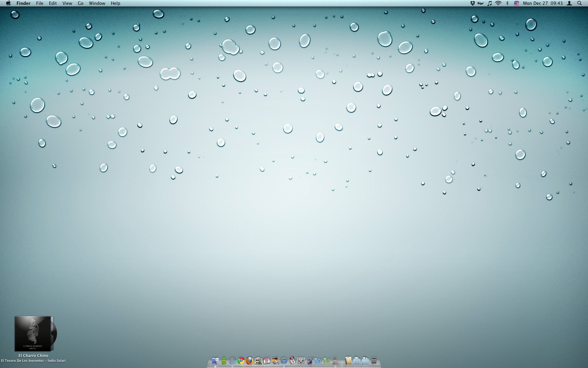Image resolution: width=588 pixels, height=368 pixels.
Task: Open the View menu
Action: click(x=67, y=3)
